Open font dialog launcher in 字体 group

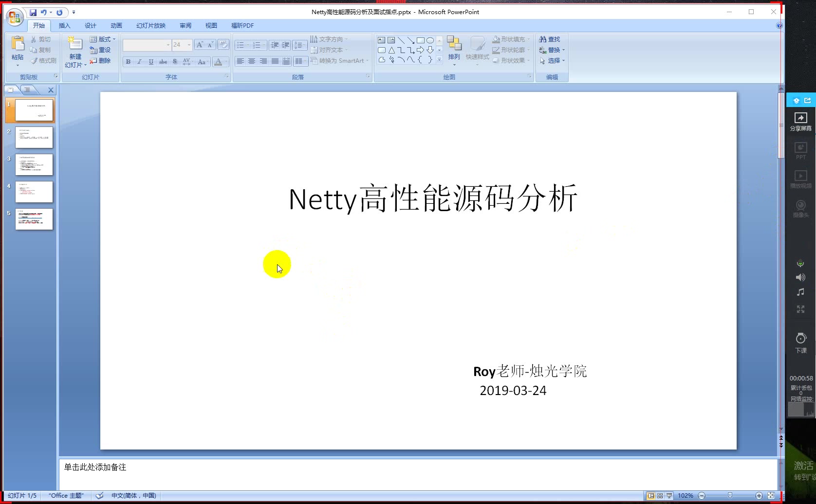[227, 76]
